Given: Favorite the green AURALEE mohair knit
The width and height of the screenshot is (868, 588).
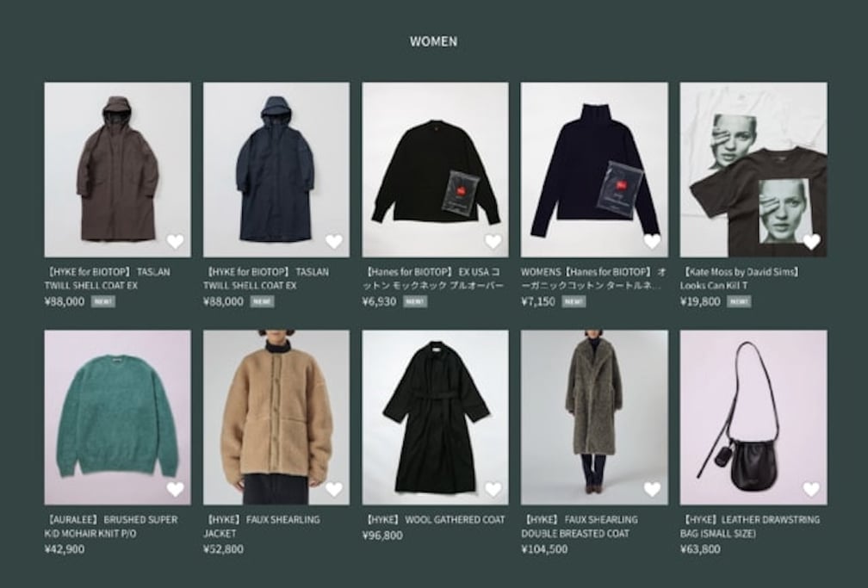Looking at the screenshot, I should click(175, 489).
